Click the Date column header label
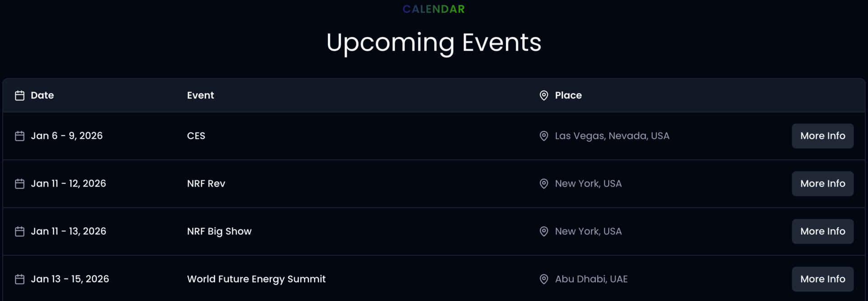The width and height of the screenshot is (868, 301). coord(42,96)
